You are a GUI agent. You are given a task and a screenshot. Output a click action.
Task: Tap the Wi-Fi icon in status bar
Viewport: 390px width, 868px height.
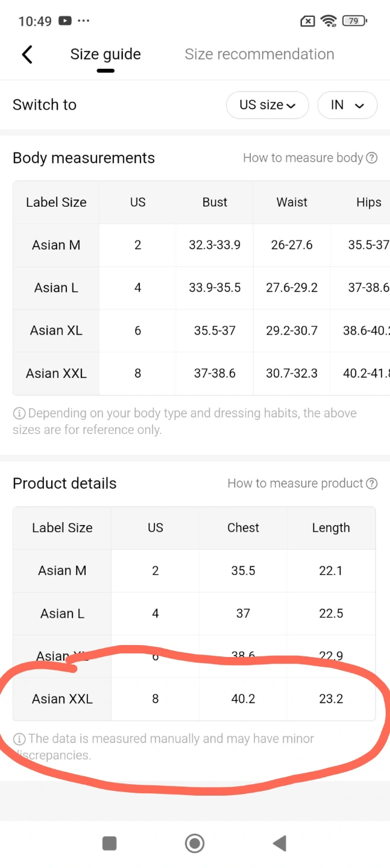point(329,21)
